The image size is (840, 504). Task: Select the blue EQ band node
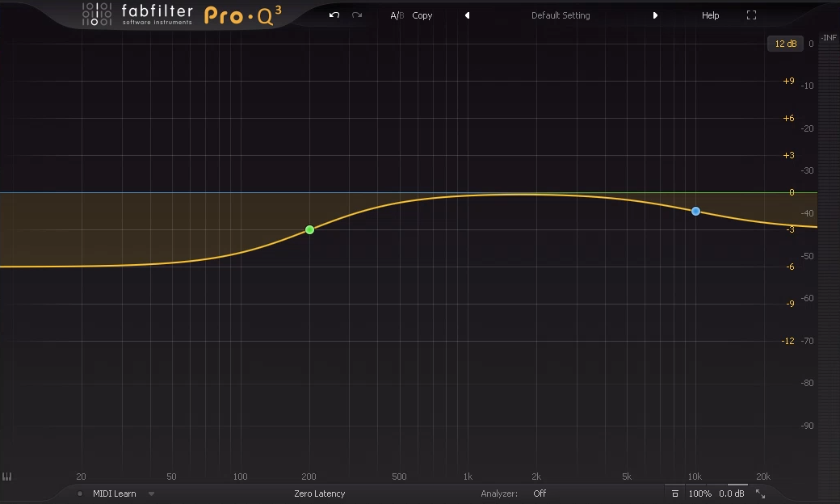pos(695,212)
